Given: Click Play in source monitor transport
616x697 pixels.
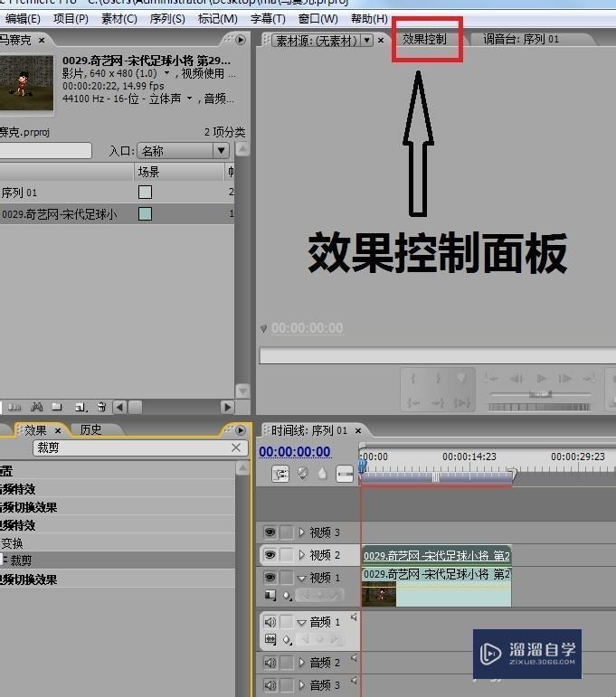Looking at the screenshot, I should click(541, 379).
